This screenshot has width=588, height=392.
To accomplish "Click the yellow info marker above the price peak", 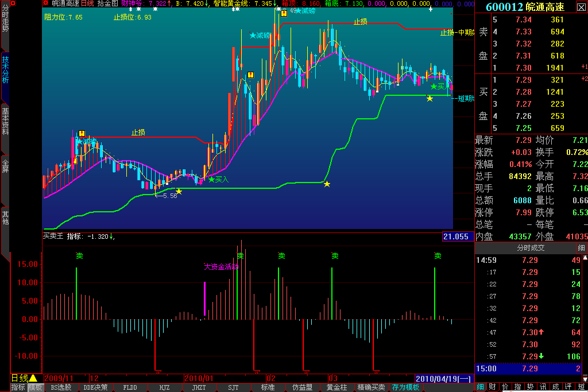I will 284,13.
